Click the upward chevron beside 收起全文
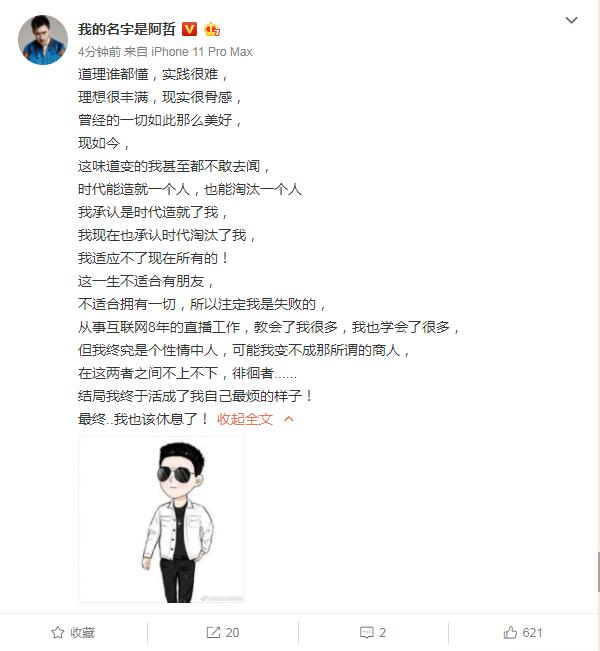The height and width of the screenshot is (651, 600). click(289, 419)
